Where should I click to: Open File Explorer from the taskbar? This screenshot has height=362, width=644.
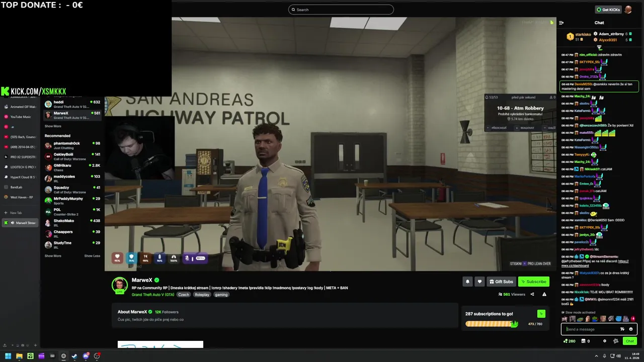[19, 356]
